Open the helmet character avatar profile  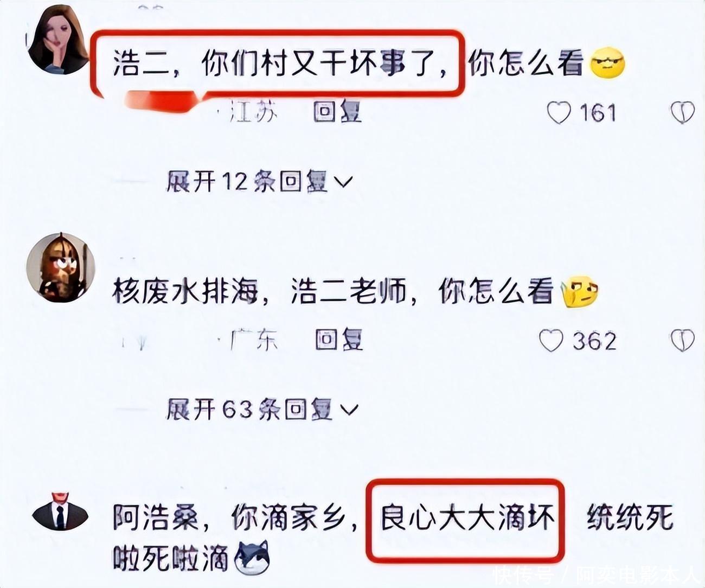(x=61, y=268)
